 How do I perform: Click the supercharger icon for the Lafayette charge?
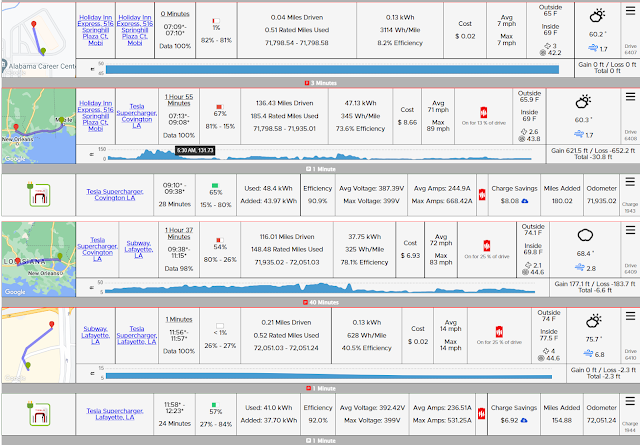point(39,414)
